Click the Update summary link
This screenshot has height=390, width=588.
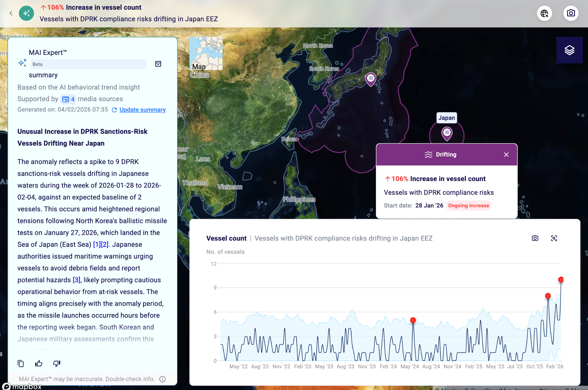(143, 109)
